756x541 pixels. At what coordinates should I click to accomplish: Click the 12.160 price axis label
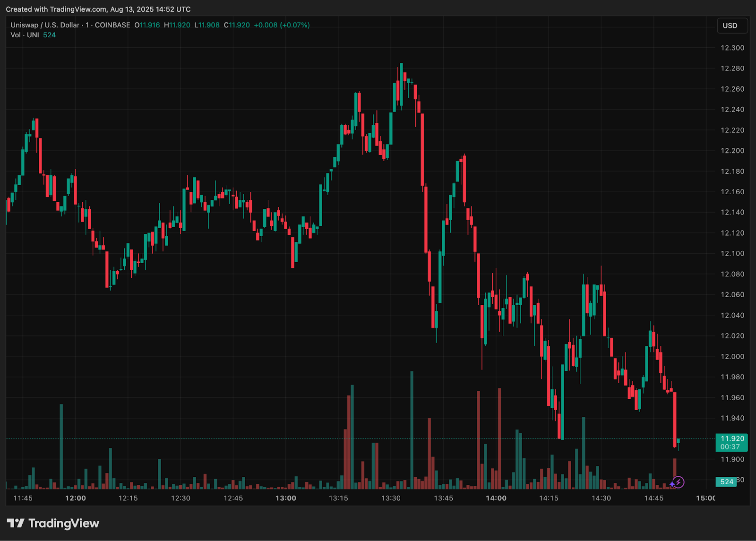pos(732,192)
